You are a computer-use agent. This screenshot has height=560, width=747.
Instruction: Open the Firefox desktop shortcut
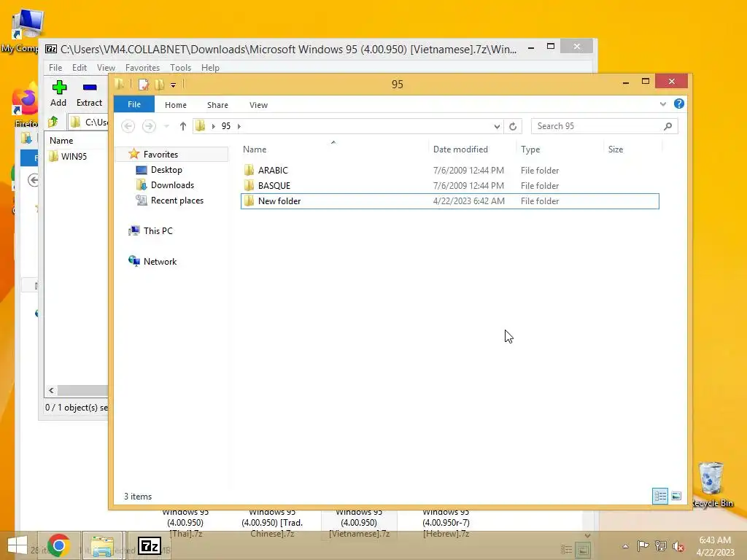click(25, 106)
